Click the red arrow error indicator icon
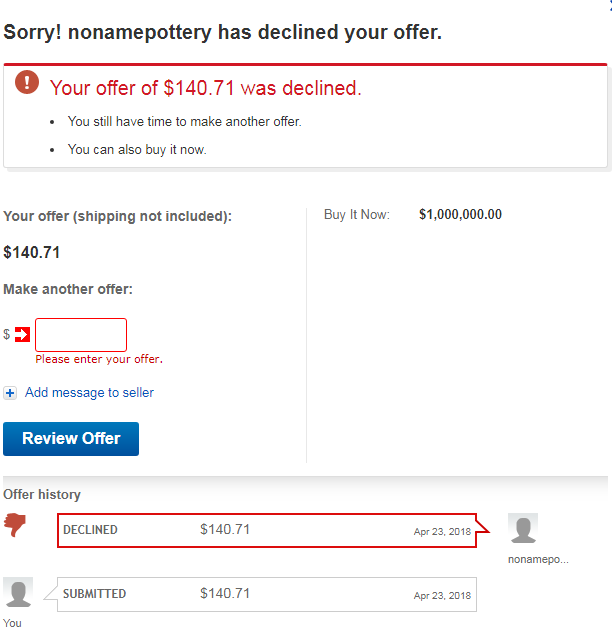This screenshot has height=631, width=612. pos(23,334)
